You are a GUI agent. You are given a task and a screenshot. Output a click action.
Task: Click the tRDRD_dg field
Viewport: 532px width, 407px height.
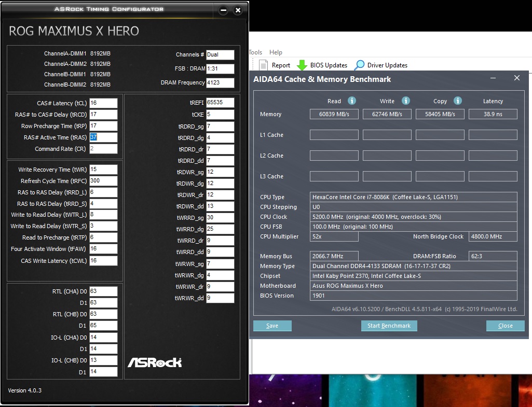[x=220, y=138]
